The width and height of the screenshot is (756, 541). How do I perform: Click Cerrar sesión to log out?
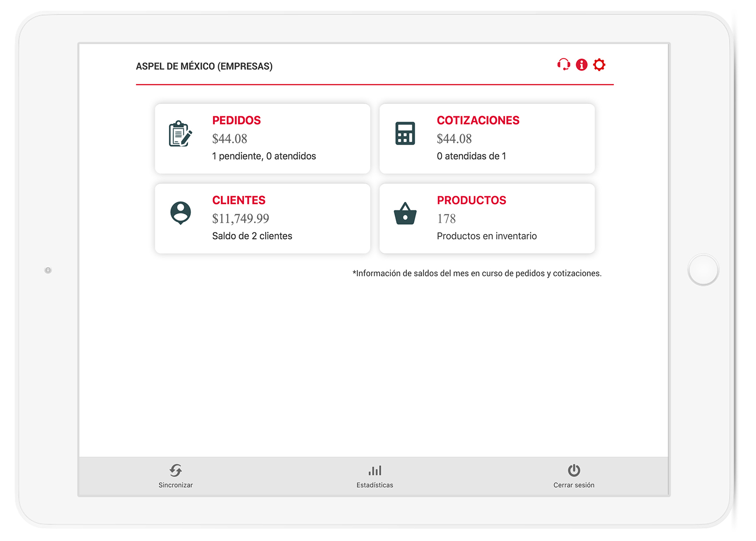click(x=574, y=485)
